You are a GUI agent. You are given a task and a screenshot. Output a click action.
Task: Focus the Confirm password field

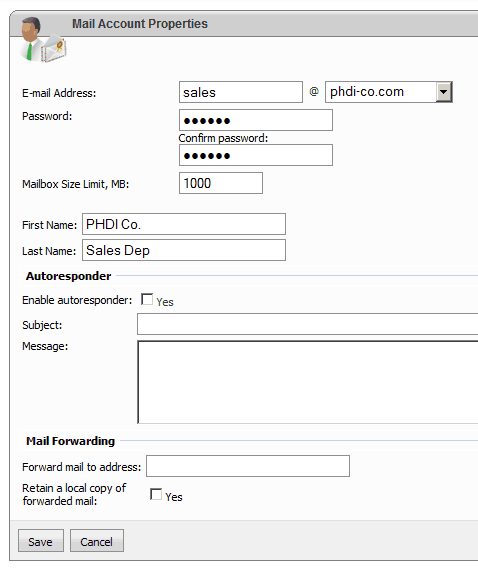(x=256, y=155)
